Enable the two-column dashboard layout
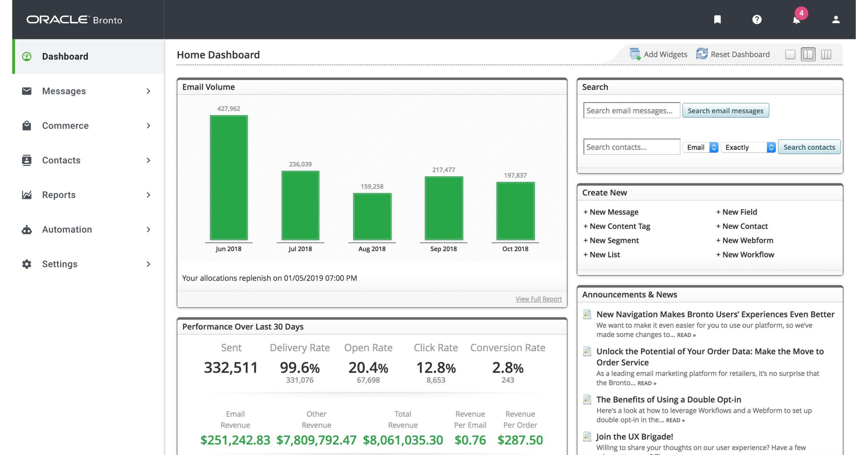 click(808, 54)
